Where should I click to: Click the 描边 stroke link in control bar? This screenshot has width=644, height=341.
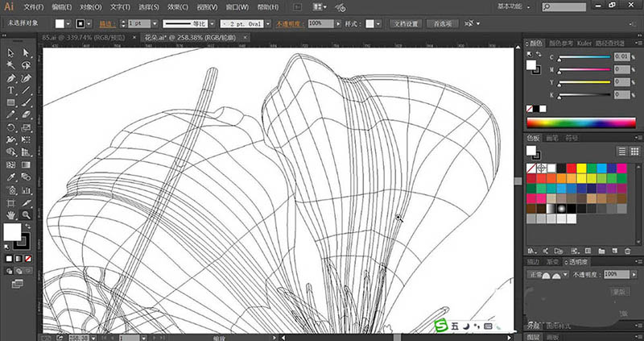(107, 24)
